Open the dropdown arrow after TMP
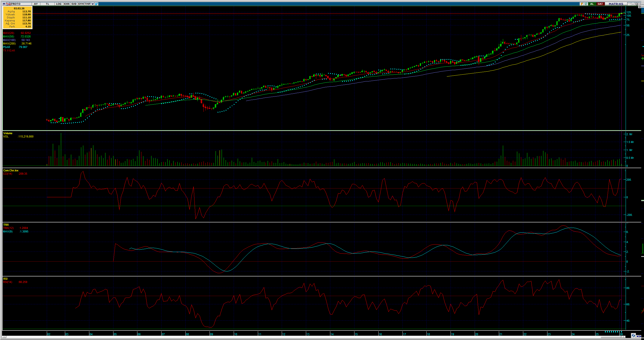The image size is (644, 340). pos(93,4)
